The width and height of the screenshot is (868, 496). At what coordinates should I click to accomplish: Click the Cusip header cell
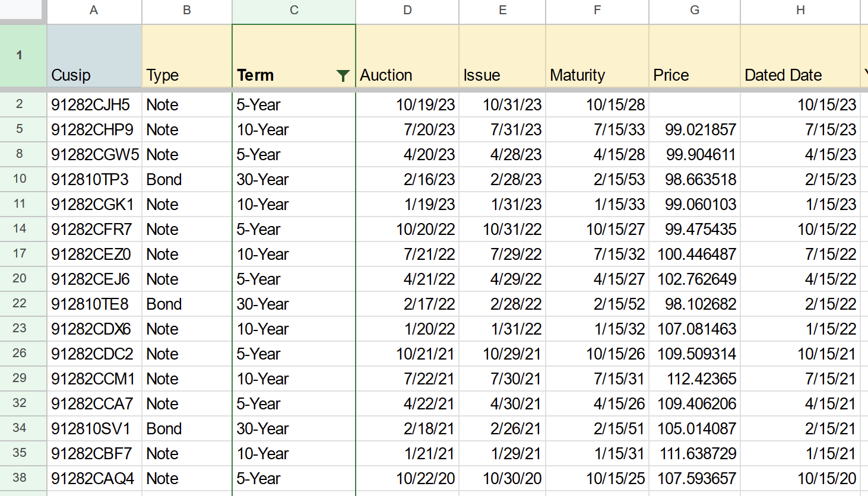(94, 56)
